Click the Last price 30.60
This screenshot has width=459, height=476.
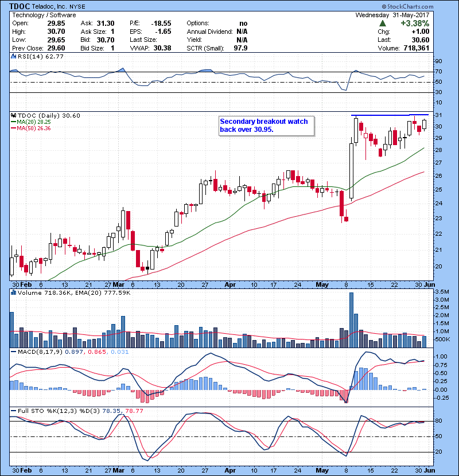(421, 40)
